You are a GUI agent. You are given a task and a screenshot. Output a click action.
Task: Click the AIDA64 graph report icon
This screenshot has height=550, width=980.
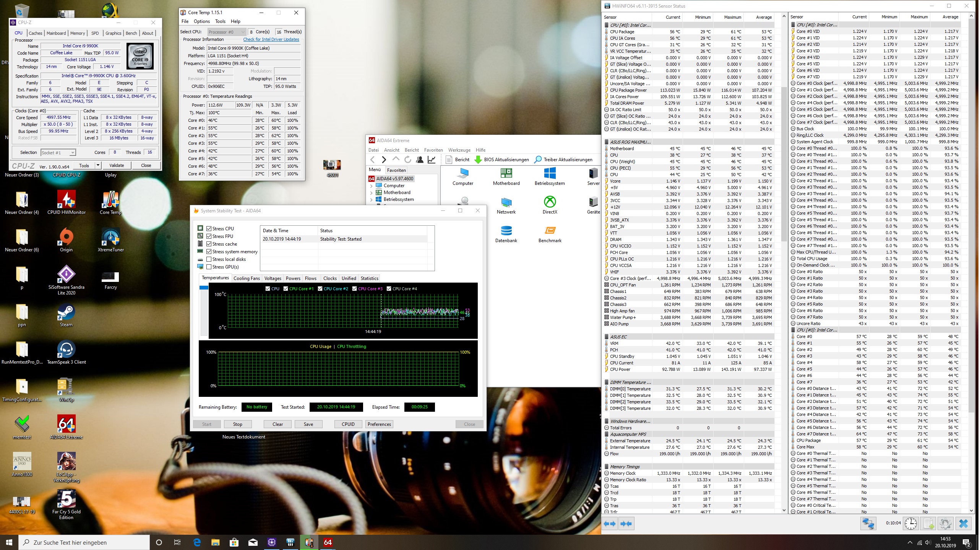coord(432,160)
